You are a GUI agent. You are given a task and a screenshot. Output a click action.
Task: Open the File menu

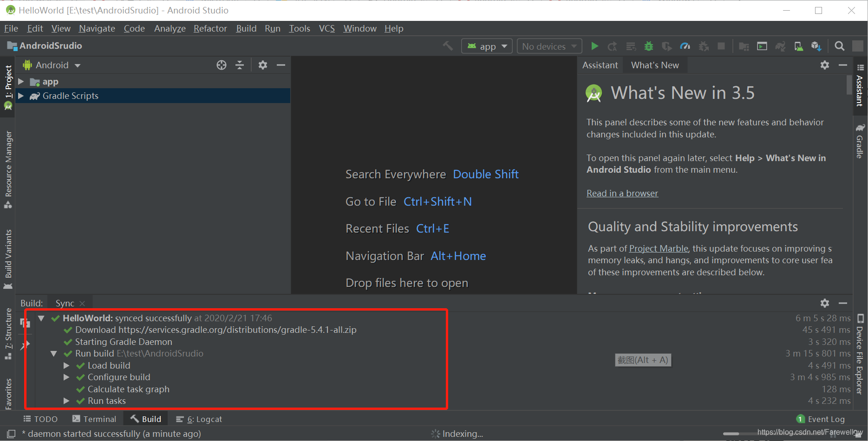click(x=11, y=28)
